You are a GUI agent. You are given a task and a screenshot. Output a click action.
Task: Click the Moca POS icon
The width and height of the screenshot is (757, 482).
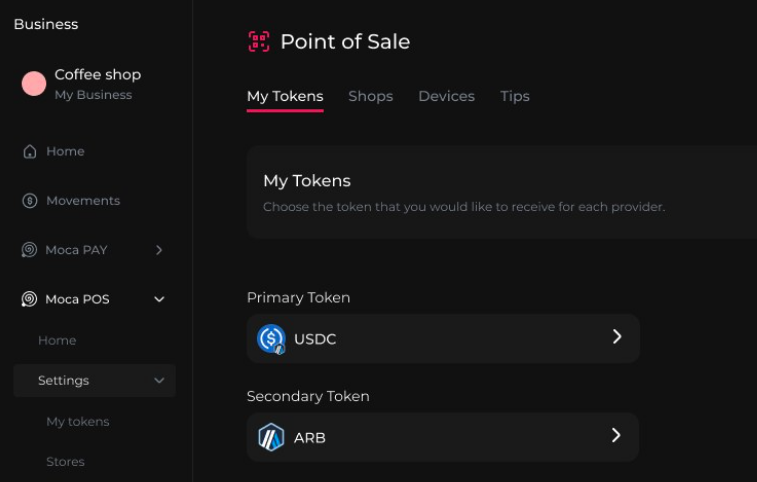pos(29,299)
